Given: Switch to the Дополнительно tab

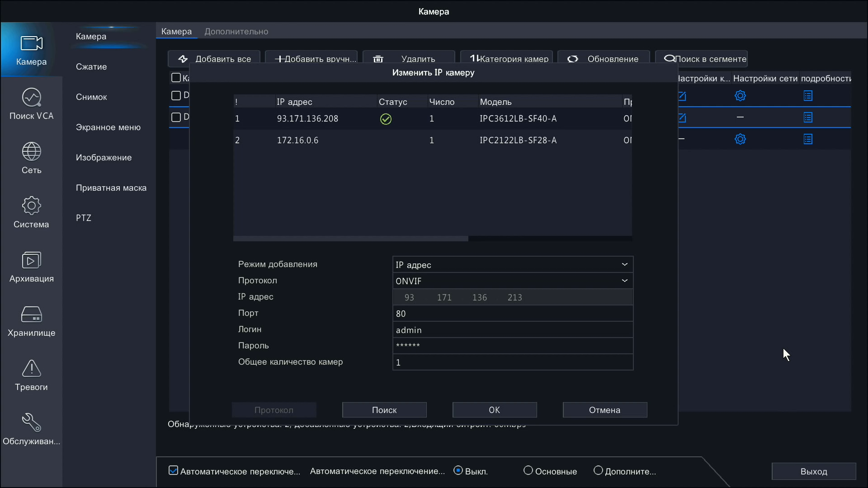Looking at the screenshot, I should click(236, 31).
